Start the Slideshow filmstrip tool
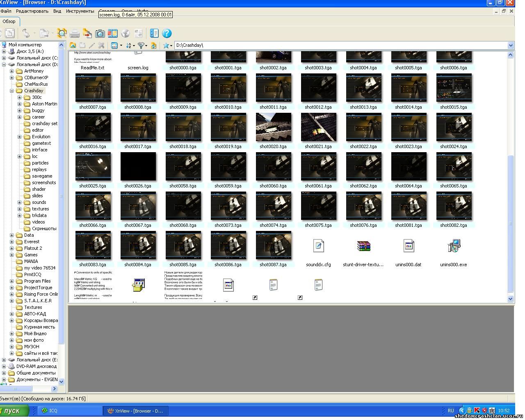This screenshot has height=420, width=525. point(112,33)
